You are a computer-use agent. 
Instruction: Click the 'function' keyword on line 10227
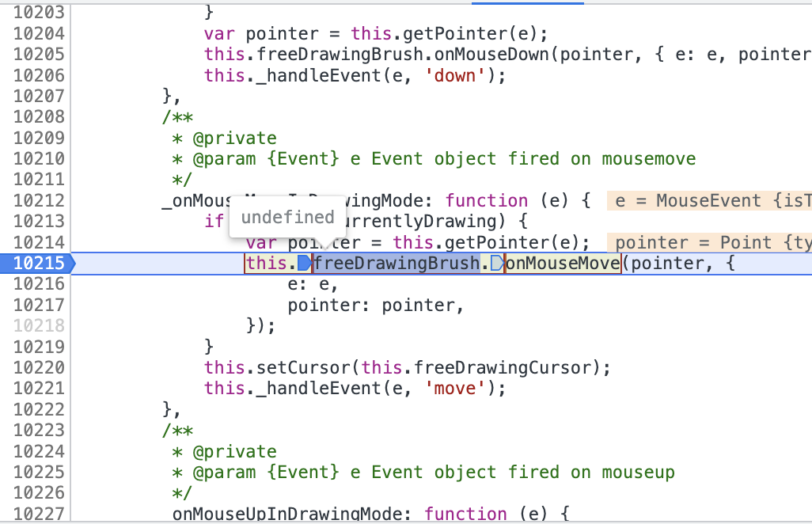click(465, 513)
